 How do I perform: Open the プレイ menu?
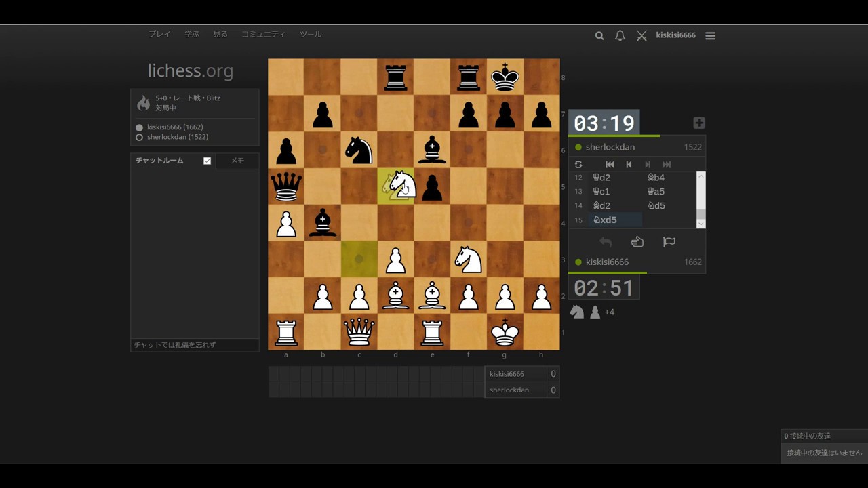(x=159, y=34)
